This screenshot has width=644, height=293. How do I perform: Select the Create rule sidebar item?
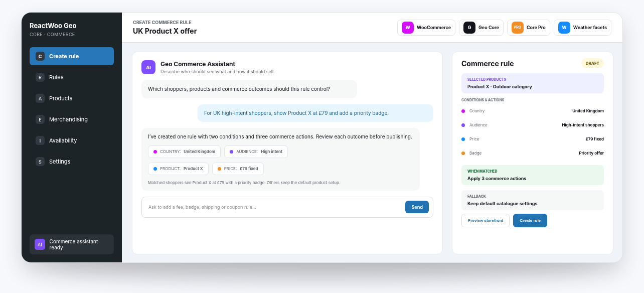pyautogui.click(x=72, y=56)
